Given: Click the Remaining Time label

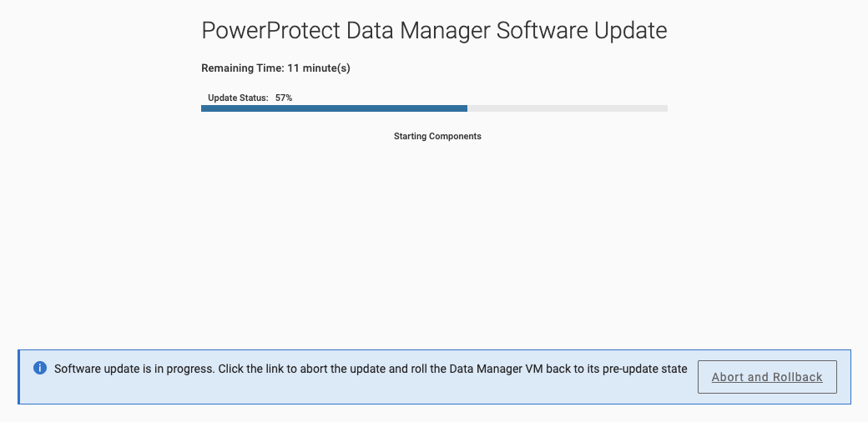Looking at the screenshot, I should coord(243,68).
